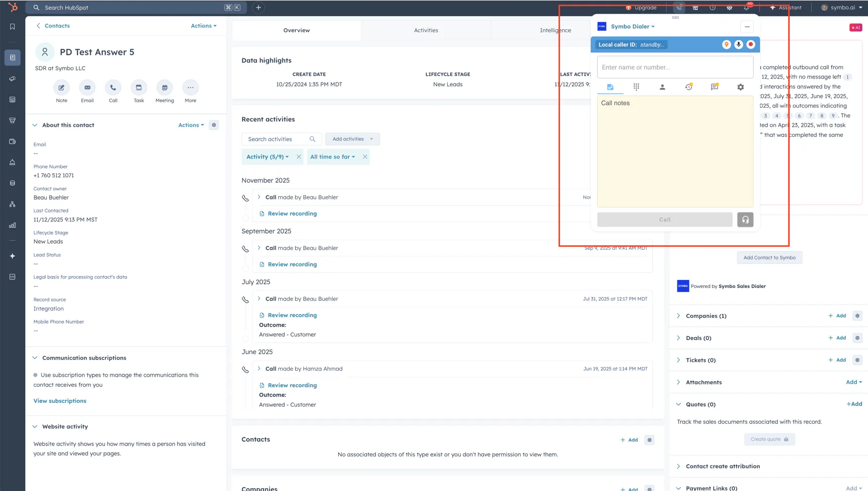Viewport: 868px width, 491px height.
Task: Open the Activity (5/9) filter dropdown
Action: pyautogui.click(x=268, y=157)
